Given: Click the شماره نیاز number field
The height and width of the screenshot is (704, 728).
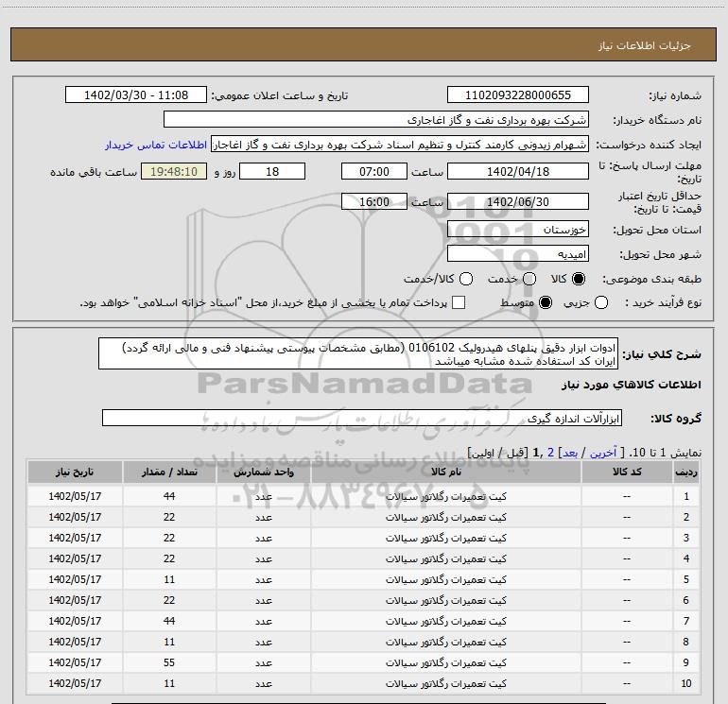Looking at the screenshot, I should click(x=518, y=94).
